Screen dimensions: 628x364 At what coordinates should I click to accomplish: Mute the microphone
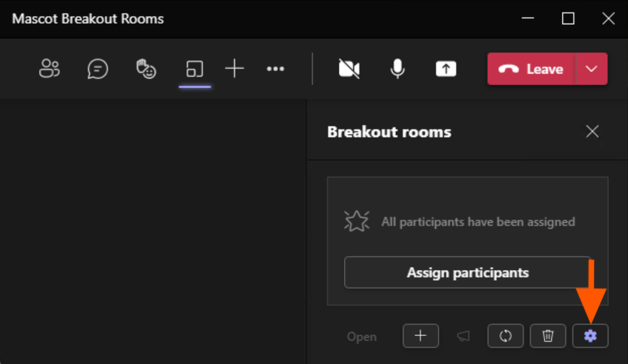398,69
